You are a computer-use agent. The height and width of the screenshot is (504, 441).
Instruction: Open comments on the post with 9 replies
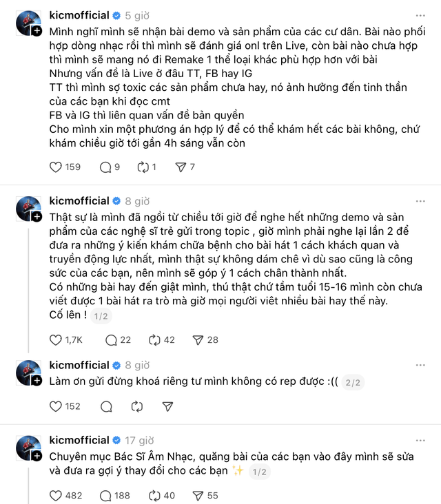tap(105, 167)
